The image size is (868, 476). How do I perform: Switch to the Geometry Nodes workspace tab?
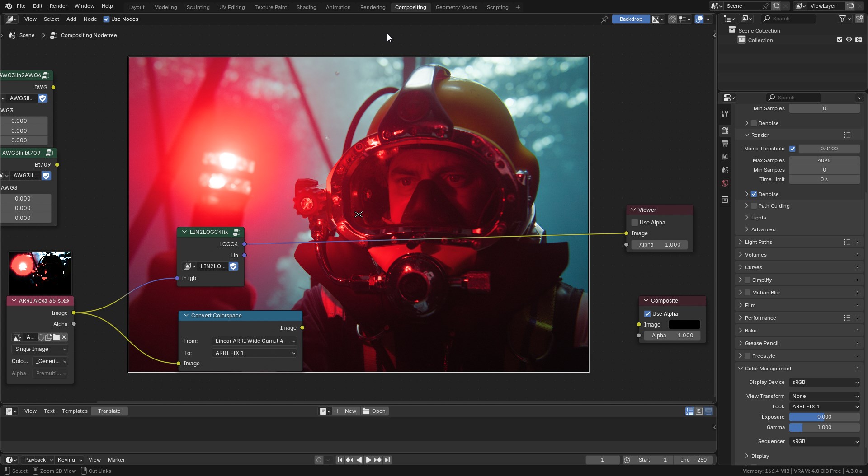pyautogui.click(x=456, y=7)
